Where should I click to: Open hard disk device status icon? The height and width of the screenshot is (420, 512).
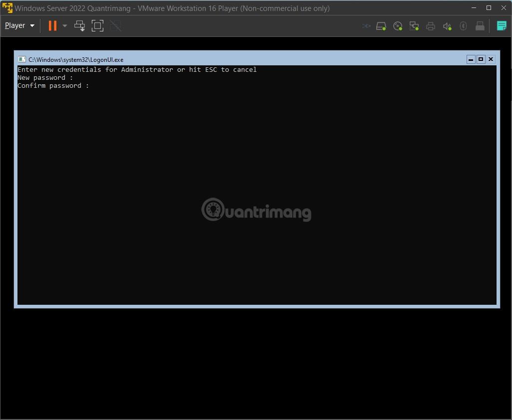(381, 26)
